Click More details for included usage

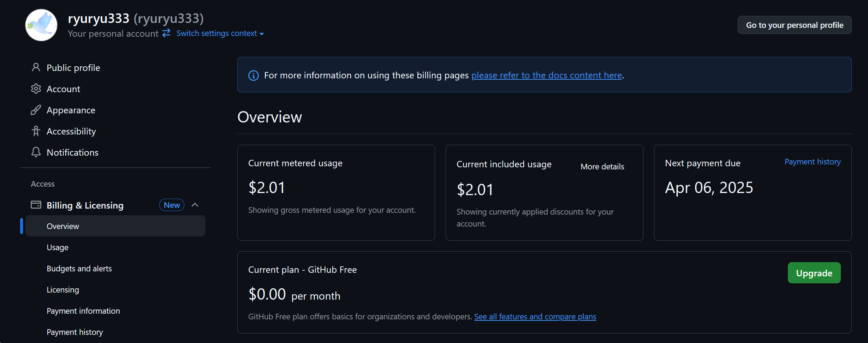pos(602,167)
